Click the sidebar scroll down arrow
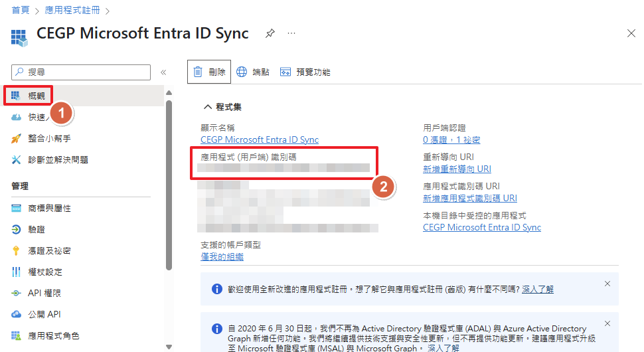644x352 pixels. point(169,346)
